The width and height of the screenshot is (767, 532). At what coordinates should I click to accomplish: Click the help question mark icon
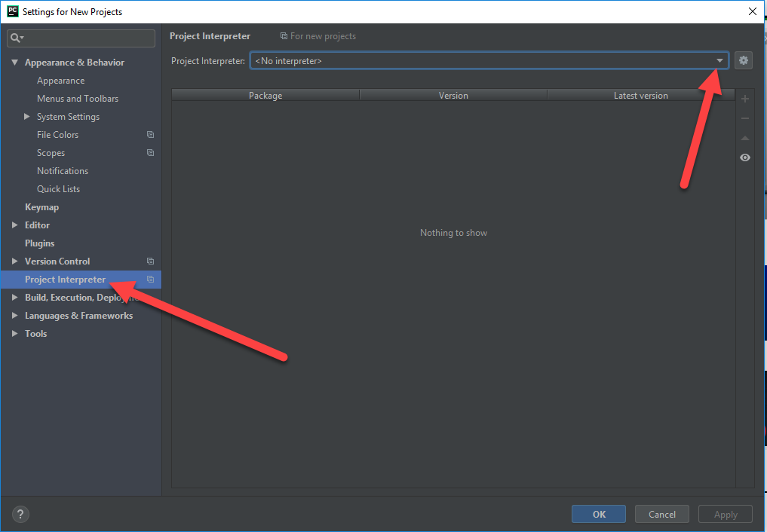click(x=20, y=514)
